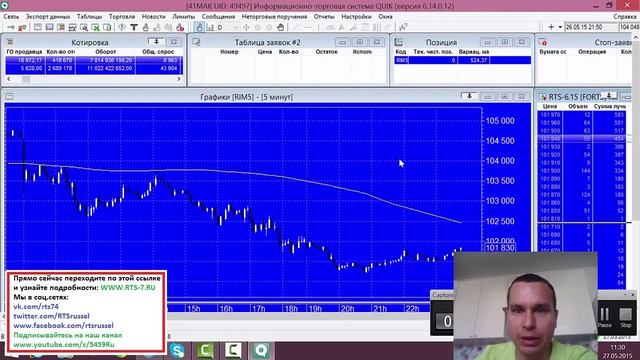The image size is (640, 360).
Task: Click the bar chart type toolbar icon
Action: [x=210, y=27]
